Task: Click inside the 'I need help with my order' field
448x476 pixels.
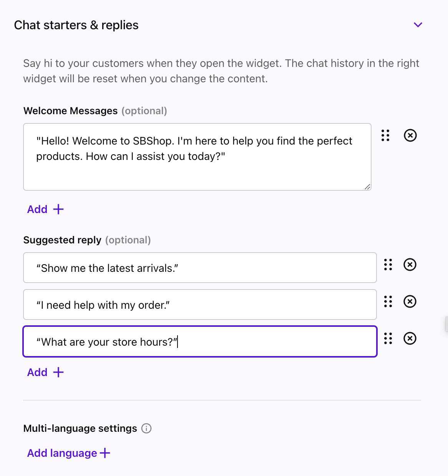Action: pos(200,305)
